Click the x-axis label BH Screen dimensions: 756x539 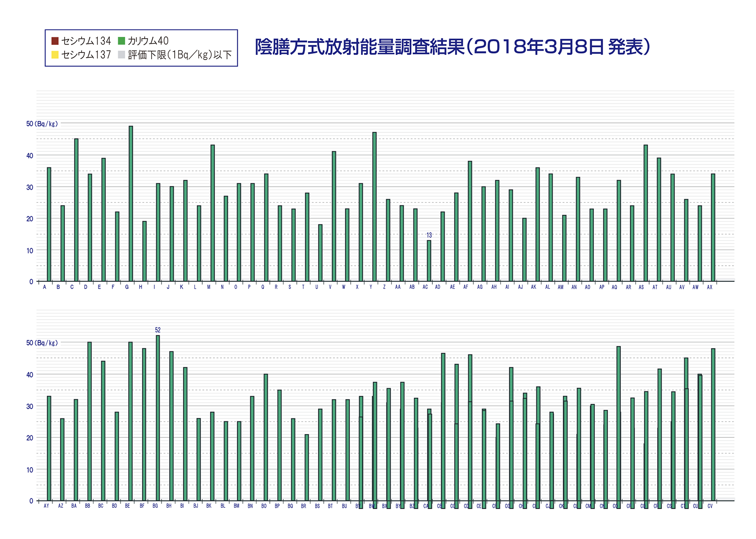[169, 506]
